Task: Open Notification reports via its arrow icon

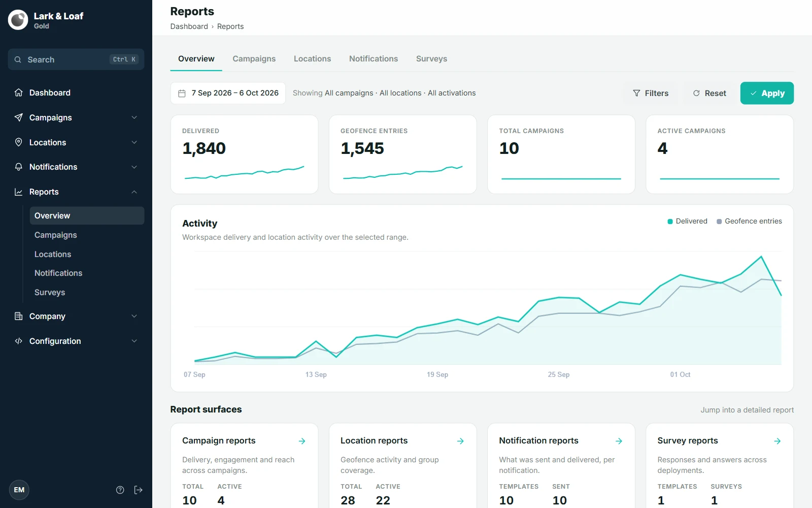Action: [x=619, y=441]
